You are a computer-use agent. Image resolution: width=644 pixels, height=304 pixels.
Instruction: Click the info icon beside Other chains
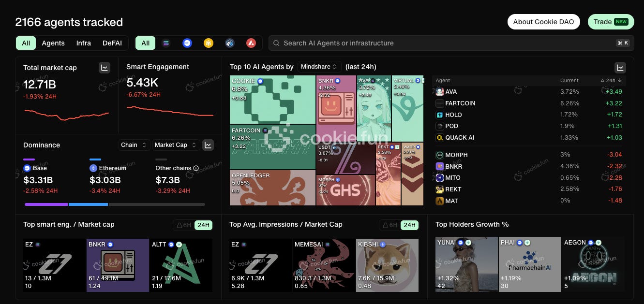tap(196, 168)
